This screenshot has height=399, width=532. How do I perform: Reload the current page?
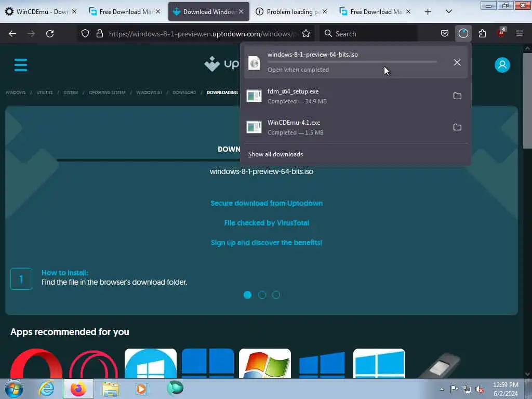[50, 34]
